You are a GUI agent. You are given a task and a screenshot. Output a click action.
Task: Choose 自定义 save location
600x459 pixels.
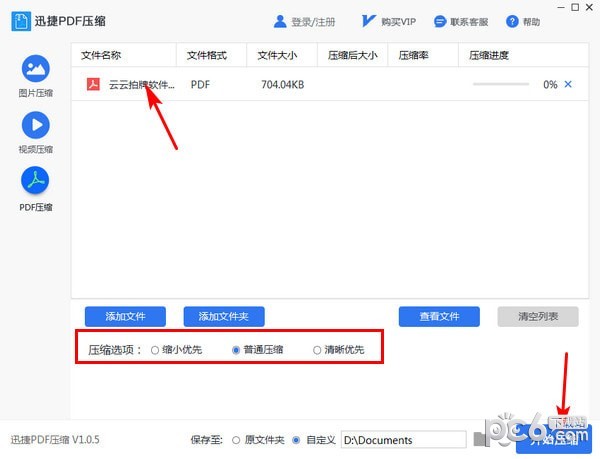pos(314,440)
